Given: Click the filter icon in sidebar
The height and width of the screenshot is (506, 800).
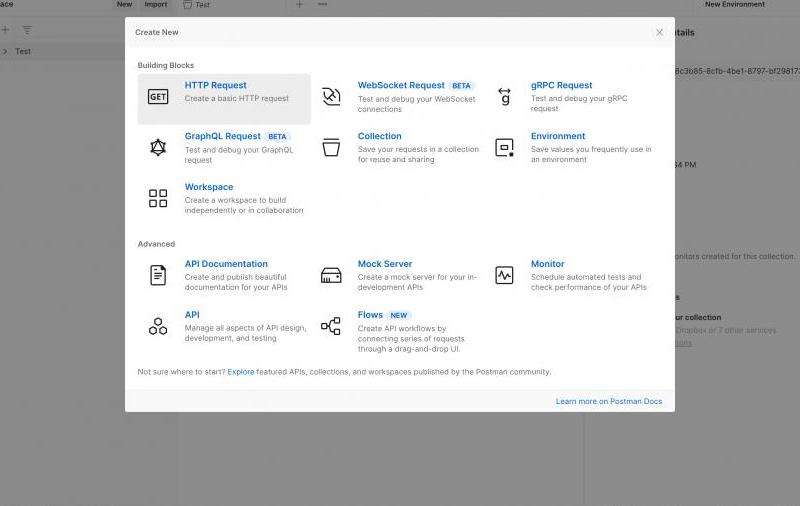Looking at the screenshot, I should coord(27,30).
